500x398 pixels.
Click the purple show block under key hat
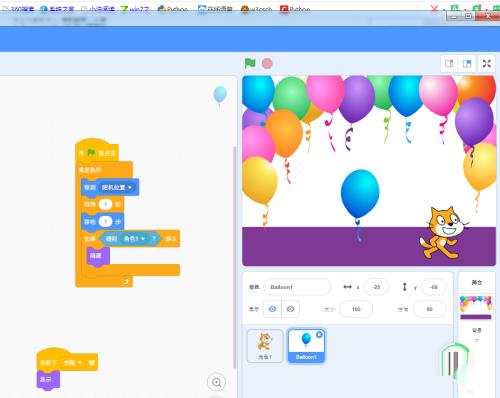[x=48, y=380]
